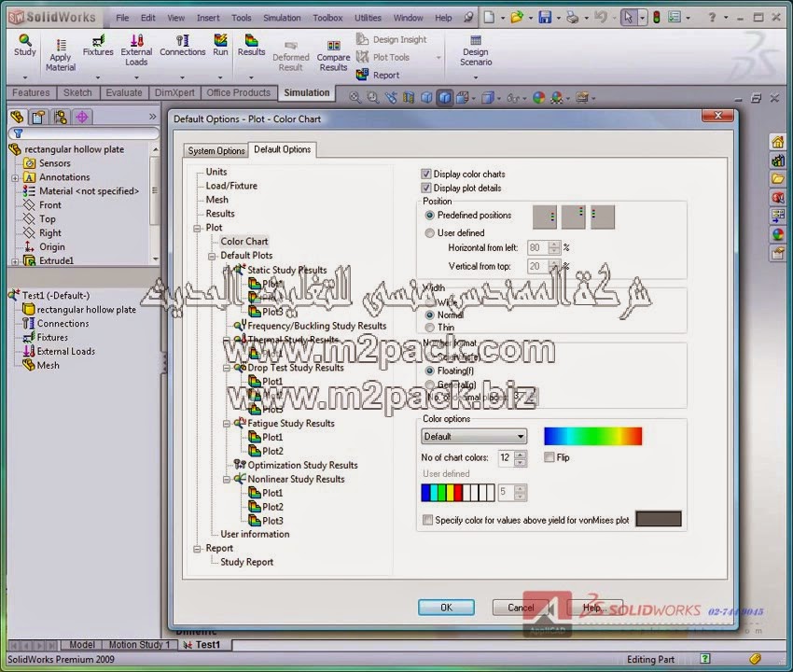Screen dimensions: 793x672
Task: Generate a Report from ribbon
Action: [x=378, y=75]
